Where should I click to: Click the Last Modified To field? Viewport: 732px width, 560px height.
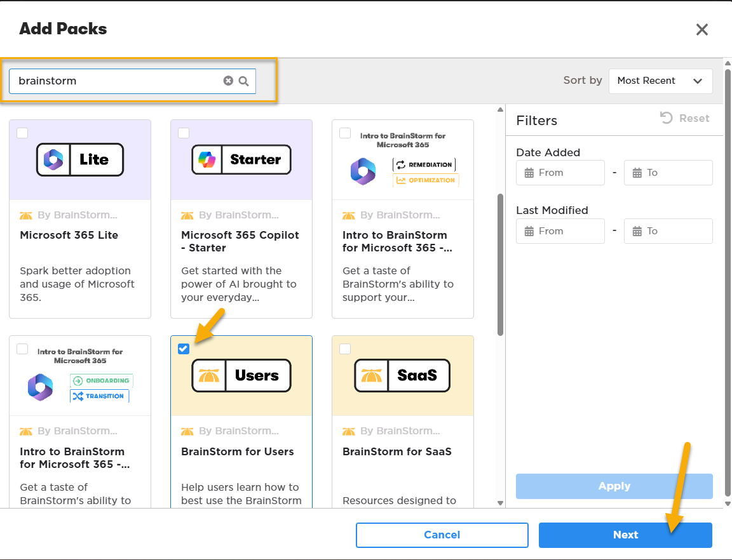click(x=668, y=231)
